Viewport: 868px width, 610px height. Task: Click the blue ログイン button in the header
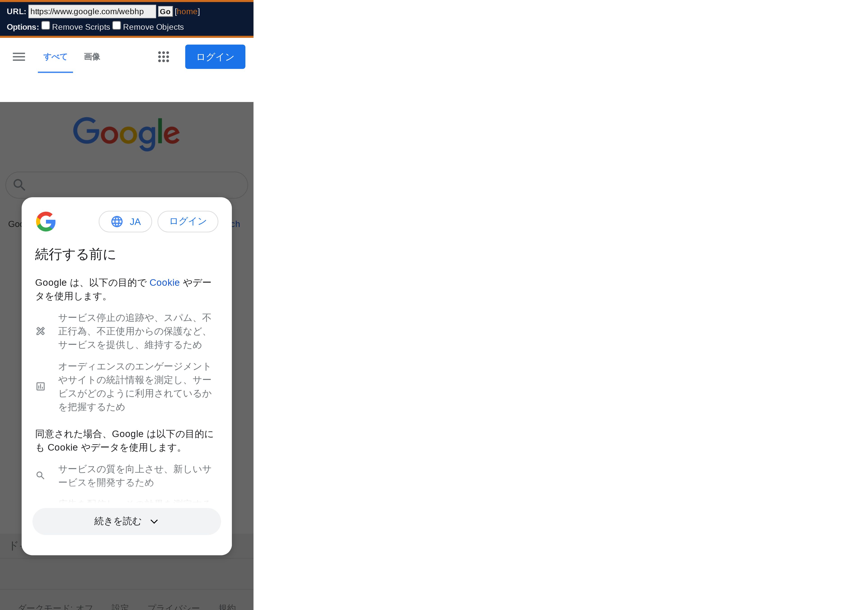[x=215, y=57]
